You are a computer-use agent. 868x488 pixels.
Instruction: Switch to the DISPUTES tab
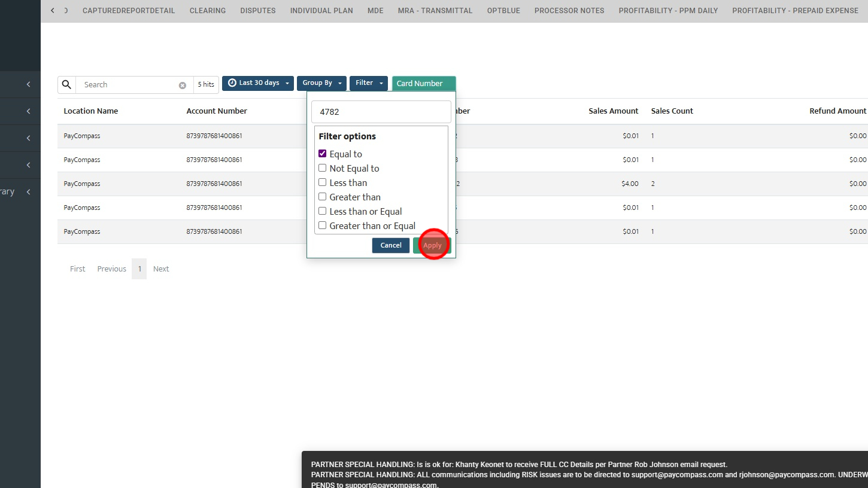[258, 11]
